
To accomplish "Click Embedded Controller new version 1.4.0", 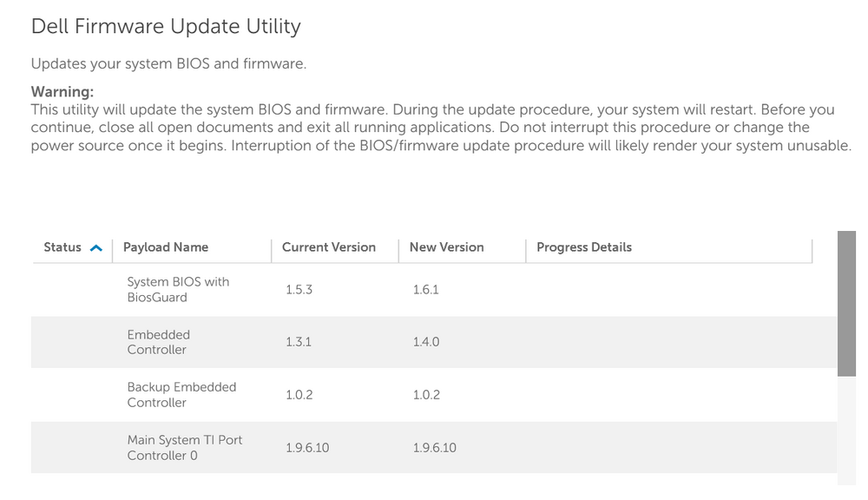I will click(426, 342).
